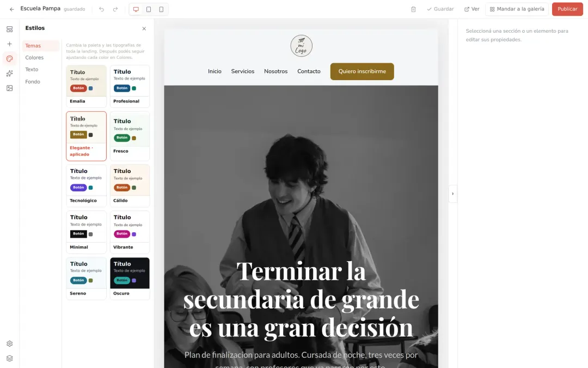588x368 pixels.
Task: Click the red Publicar button
Action: tap(567, 9)
